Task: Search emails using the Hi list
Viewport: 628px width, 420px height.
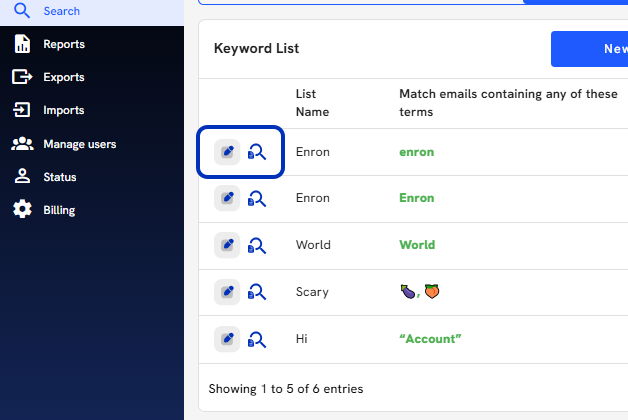Action: (257, 339)
